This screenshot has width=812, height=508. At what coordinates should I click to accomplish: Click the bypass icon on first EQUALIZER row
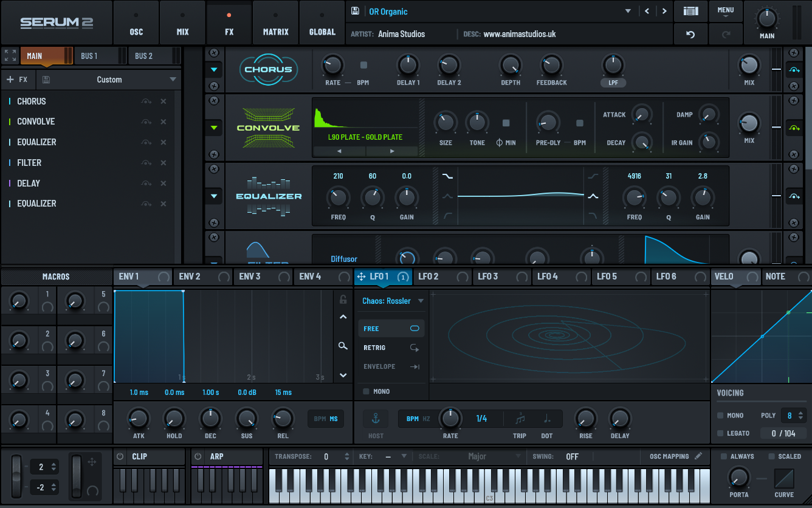click(146, 142)
